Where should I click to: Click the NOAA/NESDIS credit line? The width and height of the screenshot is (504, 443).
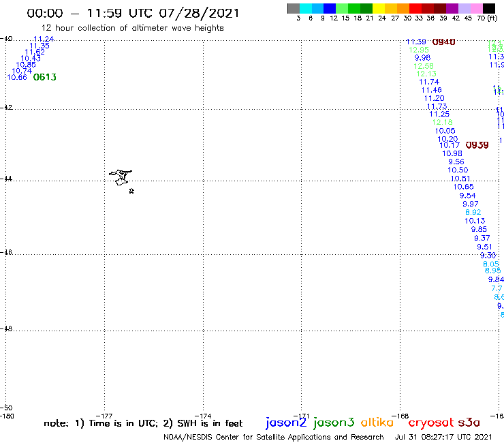[x=274, y=438]
